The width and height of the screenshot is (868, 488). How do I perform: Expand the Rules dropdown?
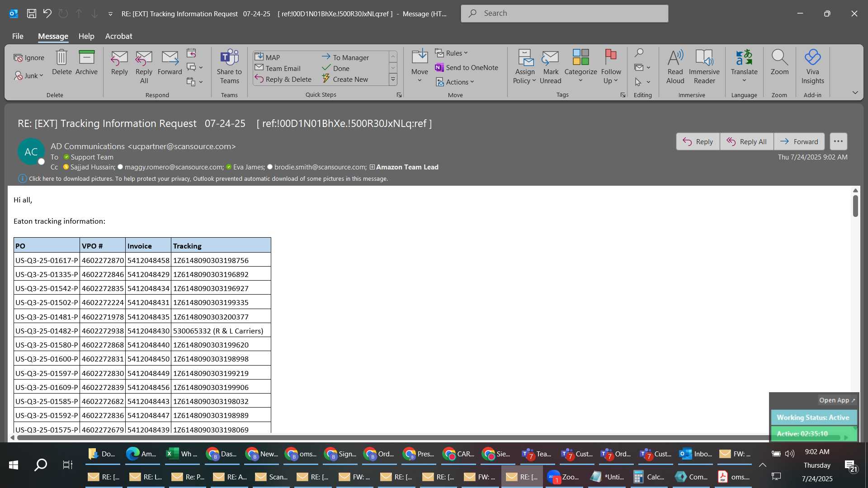(x=452, y=53)
